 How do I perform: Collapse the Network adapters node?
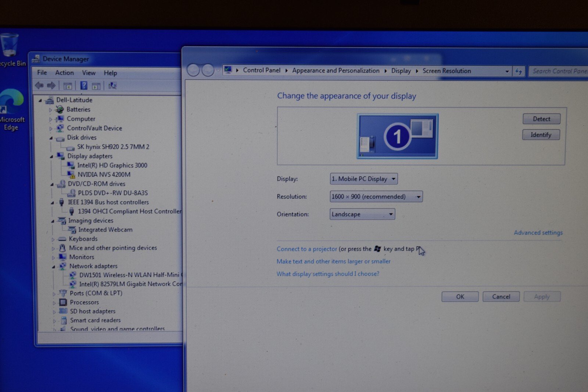[53, 266]
